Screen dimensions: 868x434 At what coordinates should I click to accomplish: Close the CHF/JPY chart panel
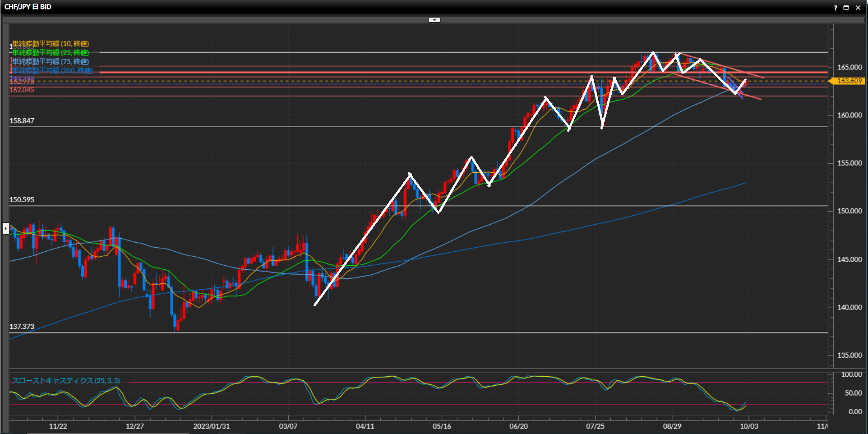tap(858, 8)
